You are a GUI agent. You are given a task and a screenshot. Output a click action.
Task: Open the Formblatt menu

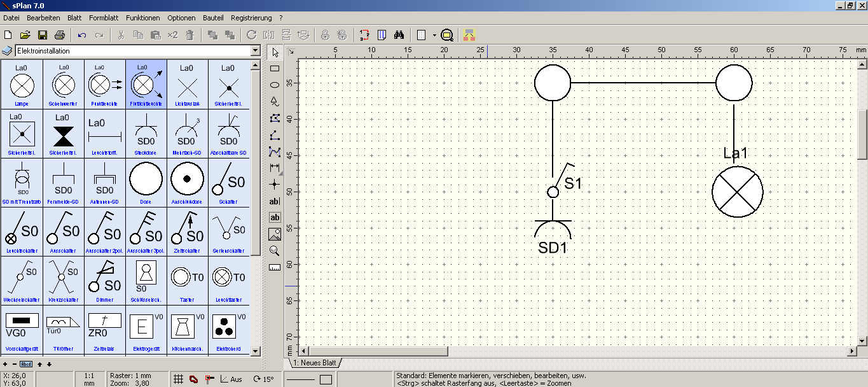pyautogui.click(x=104, y=18)
